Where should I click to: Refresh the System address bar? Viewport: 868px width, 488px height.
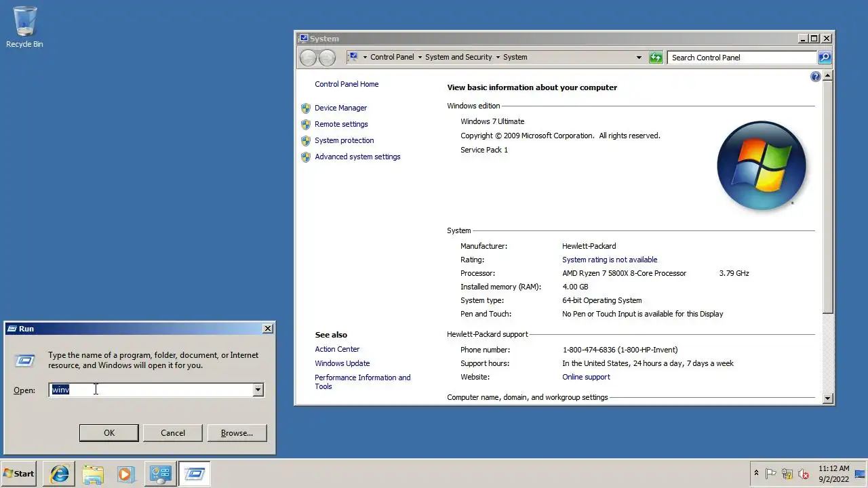tap(655, 58)
